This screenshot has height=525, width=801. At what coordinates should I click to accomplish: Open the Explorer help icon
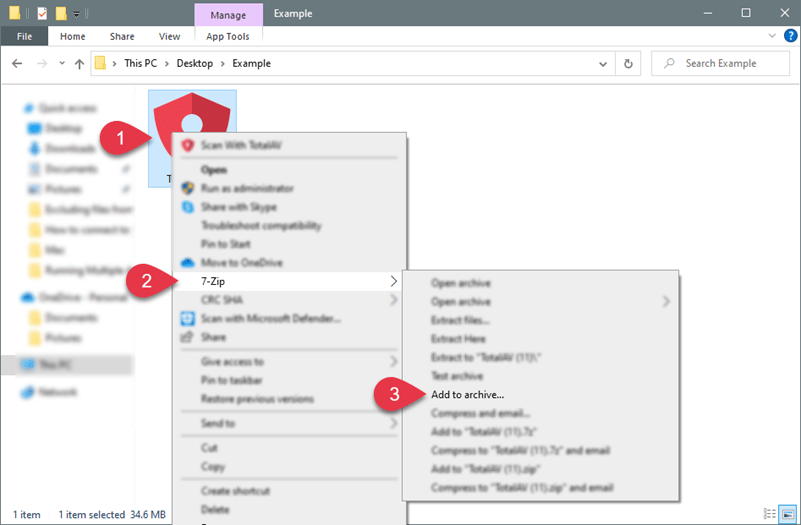point(790,36)
